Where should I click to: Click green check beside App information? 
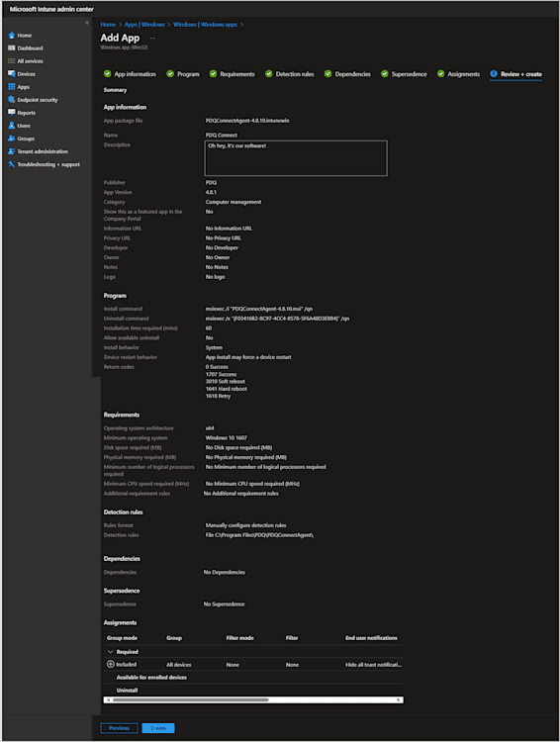(x=108, y=74)
